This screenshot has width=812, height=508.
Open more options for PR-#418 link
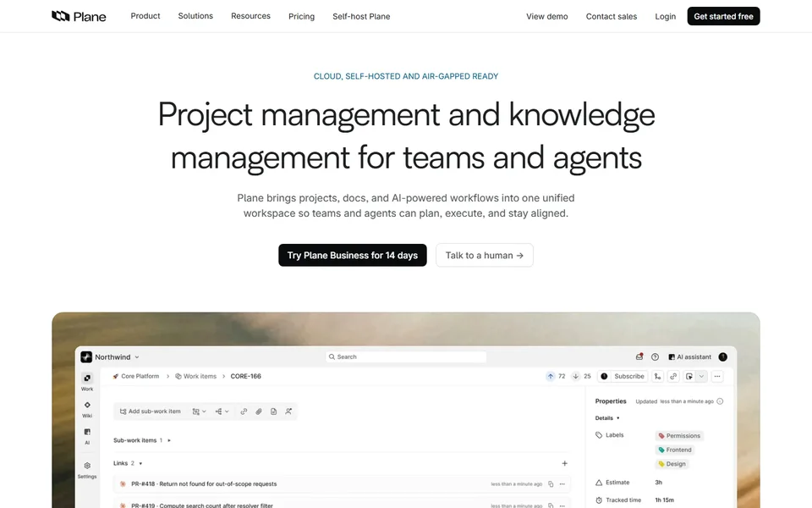[562, 484]
